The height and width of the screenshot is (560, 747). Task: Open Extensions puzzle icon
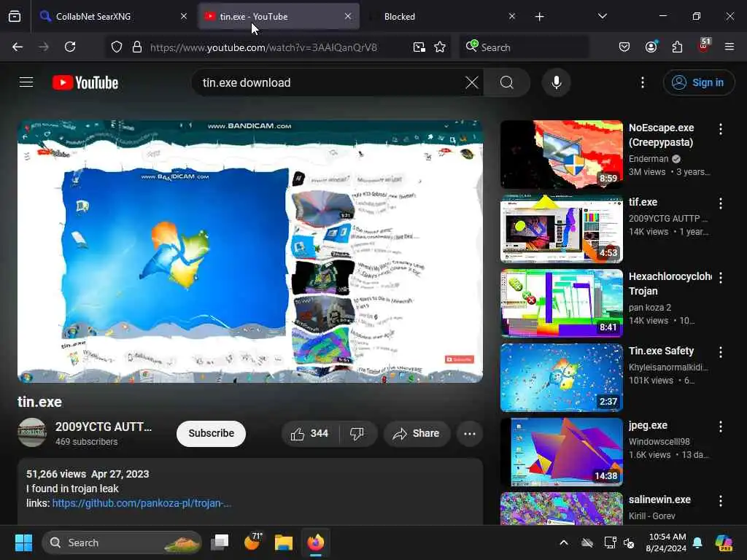677,47
